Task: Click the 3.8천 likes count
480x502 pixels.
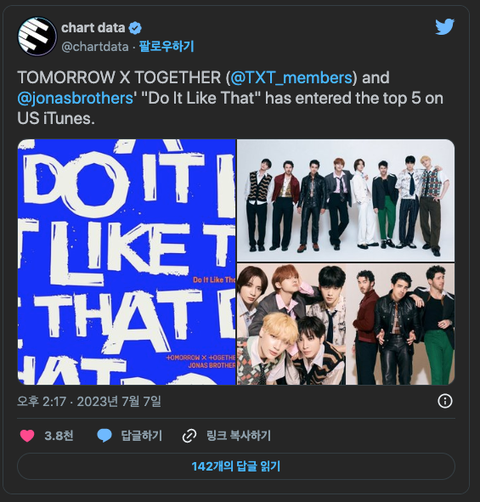Action: [59, 436]
